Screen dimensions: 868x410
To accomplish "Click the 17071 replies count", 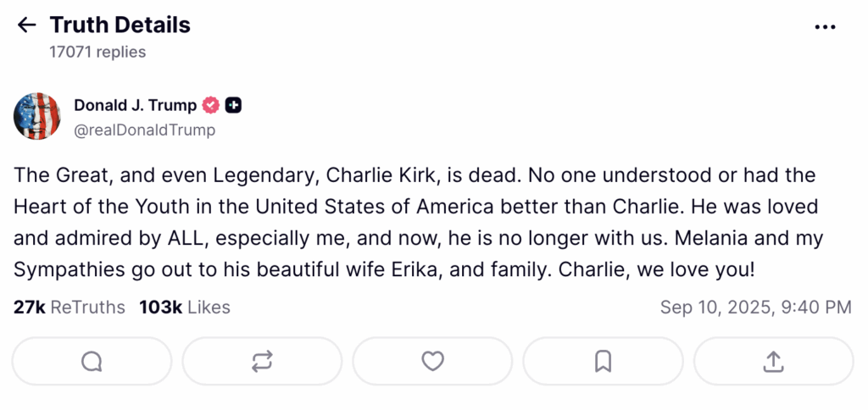I will tap(97, 53).
